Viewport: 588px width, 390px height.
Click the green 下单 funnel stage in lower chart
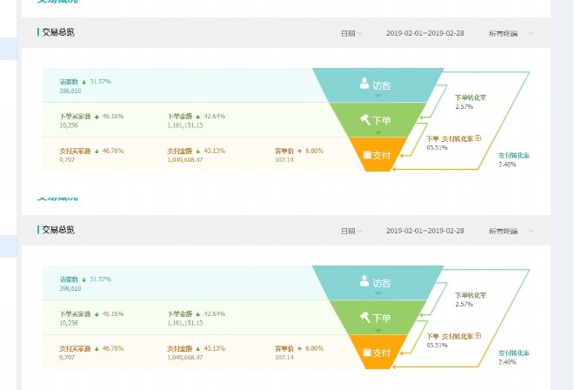point(378,317)
